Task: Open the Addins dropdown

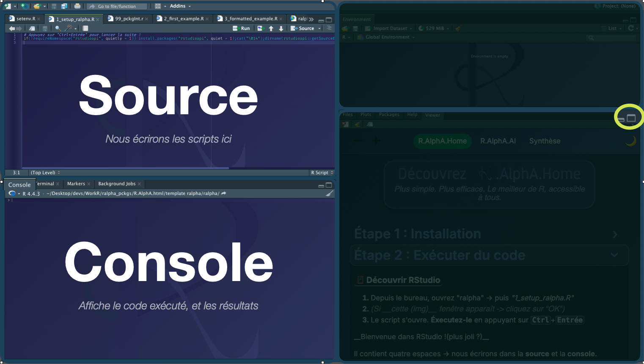Action: coord(180,6)
